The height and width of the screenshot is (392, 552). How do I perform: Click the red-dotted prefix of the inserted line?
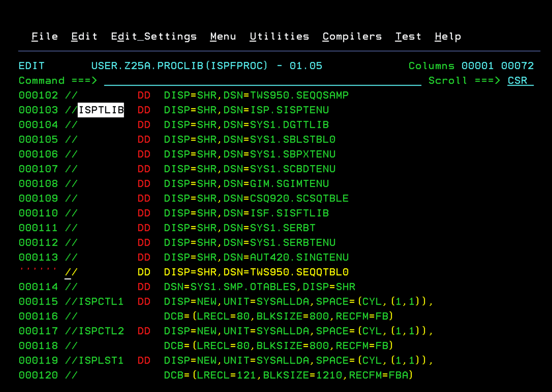(x=38, y=270)
